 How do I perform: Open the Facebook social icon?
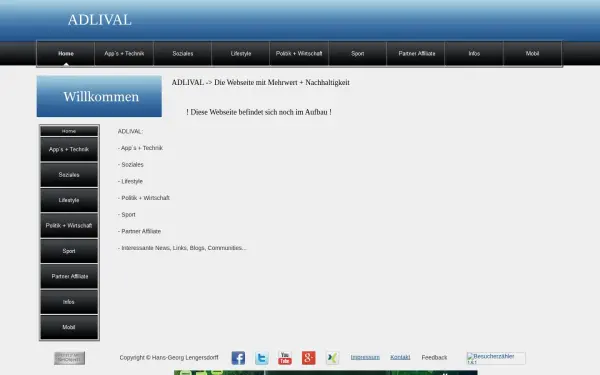(238, 358)
